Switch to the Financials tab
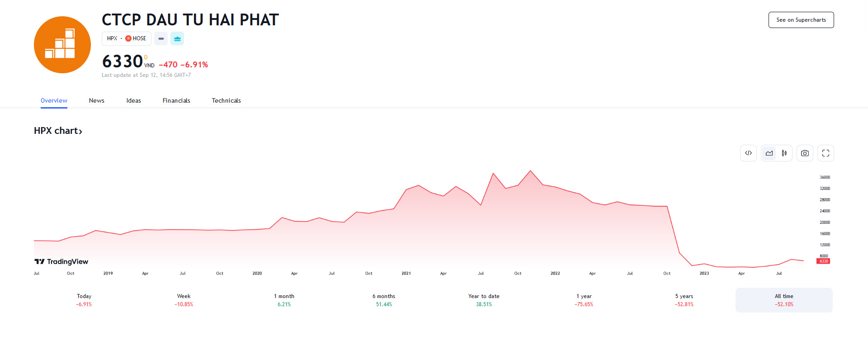Viewport: 868px width, 341px height. pyautogui.click(x=176, y=100)
